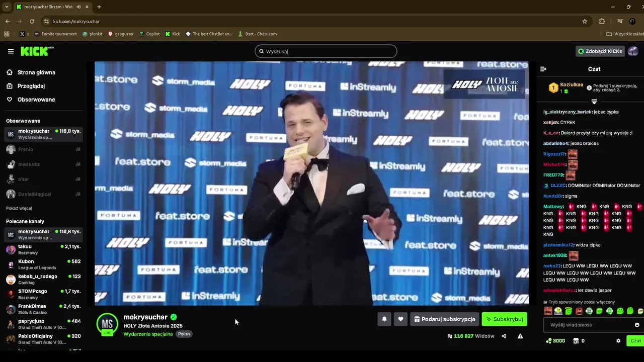Open a new browser tab
The width and height of the screenshot is (644, 362).
coord(99,7)
